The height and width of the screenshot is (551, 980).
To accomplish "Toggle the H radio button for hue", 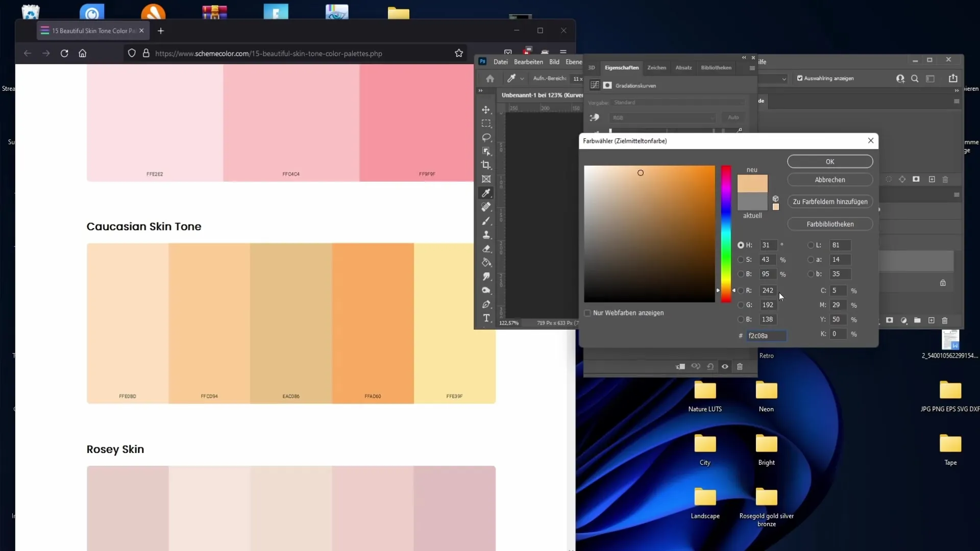I will coord(741,244).
